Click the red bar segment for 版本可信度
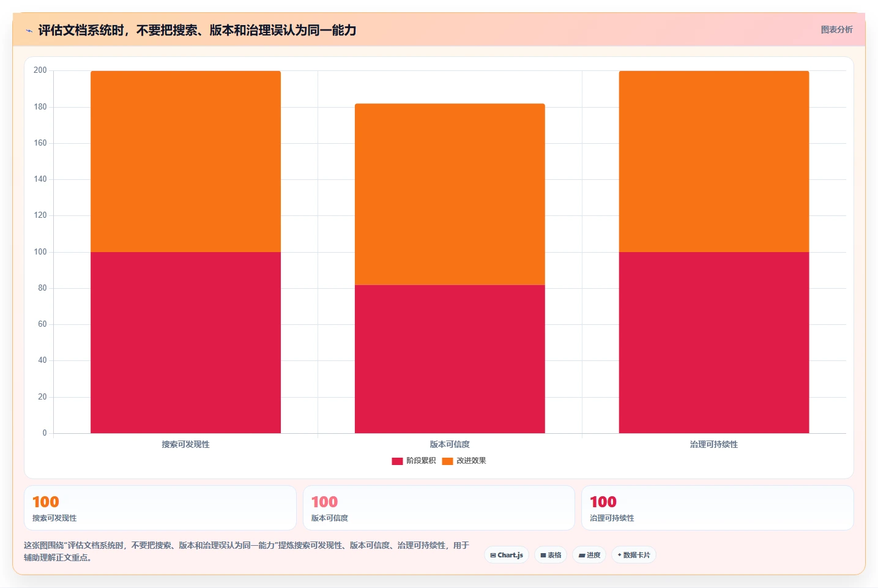 450,359
